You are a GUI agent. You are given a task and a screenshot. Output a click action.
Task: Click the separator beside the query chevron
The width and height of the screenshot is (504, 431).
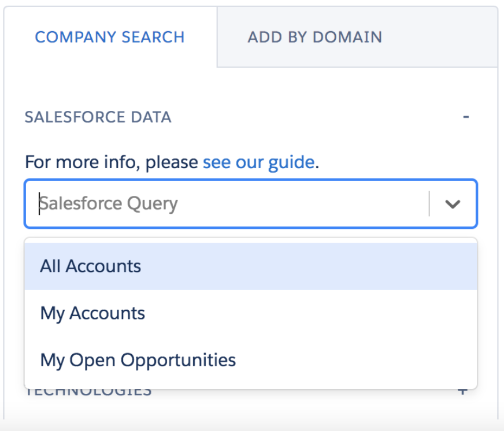tap(429, 204)
